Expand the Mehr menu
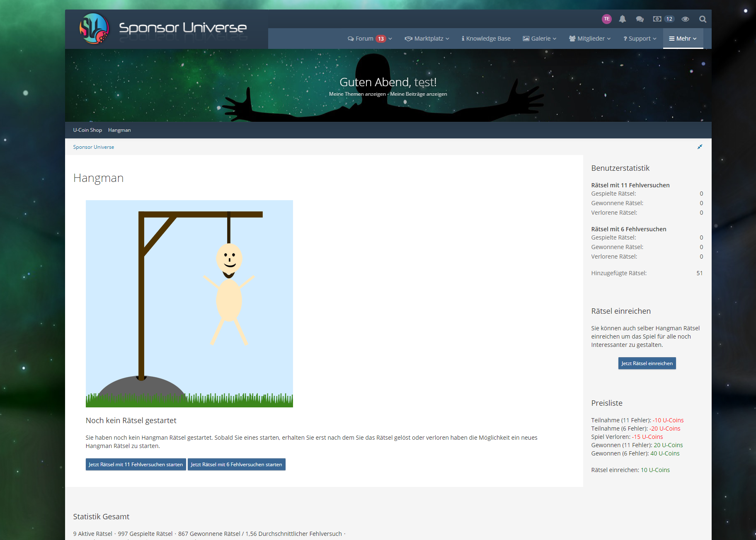This screenshot has height=540, width=756. (x=683, y=39)
